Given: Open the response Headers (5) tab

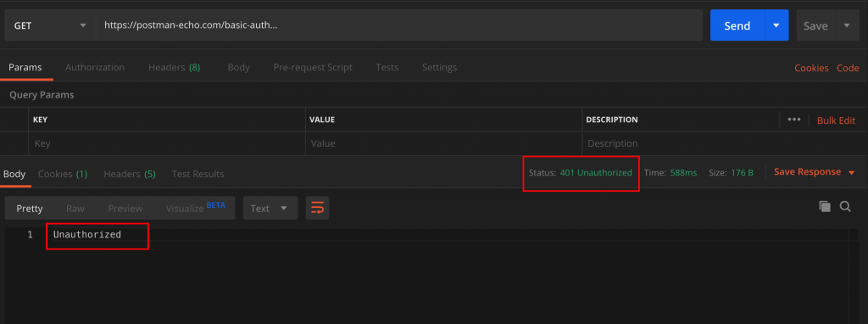Looking at the screenshot, I should click(x=130, y=174).
